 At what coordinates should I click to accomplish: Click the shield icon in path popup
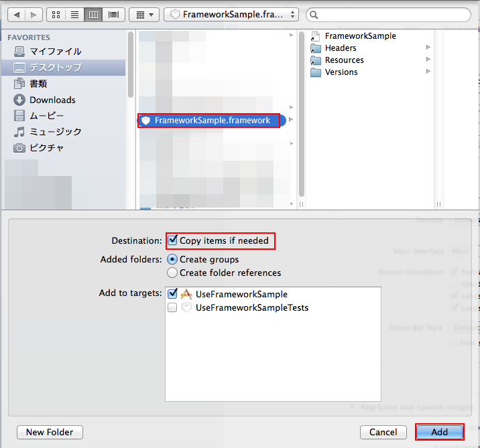coord(175,14)
